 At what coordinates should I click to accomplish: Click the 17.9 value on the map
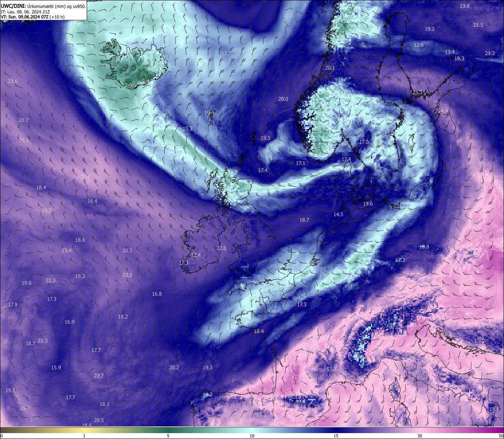click(13, 304)
